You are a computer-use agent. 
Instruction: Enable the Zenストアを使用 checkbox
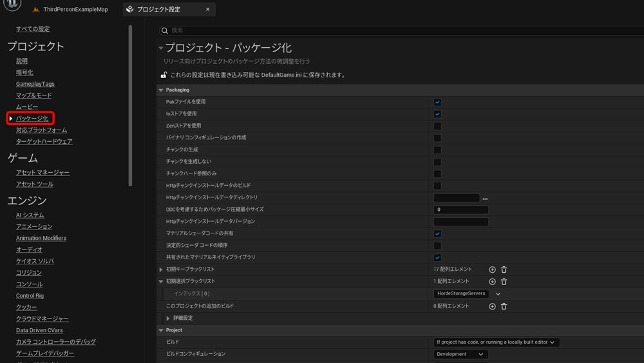pyautogui.click(x=437, y=126)
